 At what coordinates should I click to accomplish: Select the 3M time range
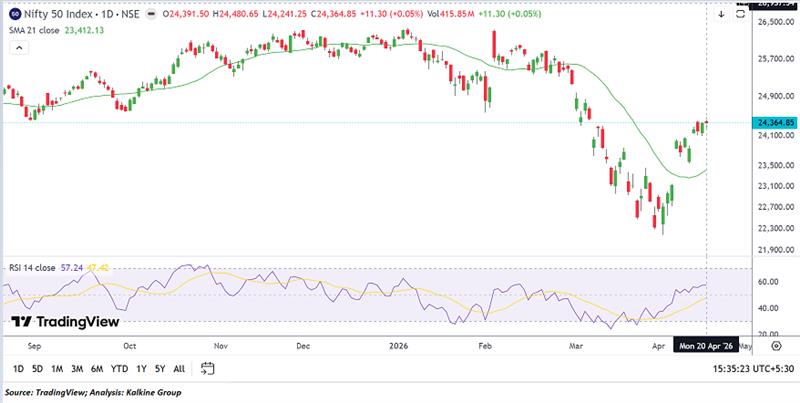point(77,369)
